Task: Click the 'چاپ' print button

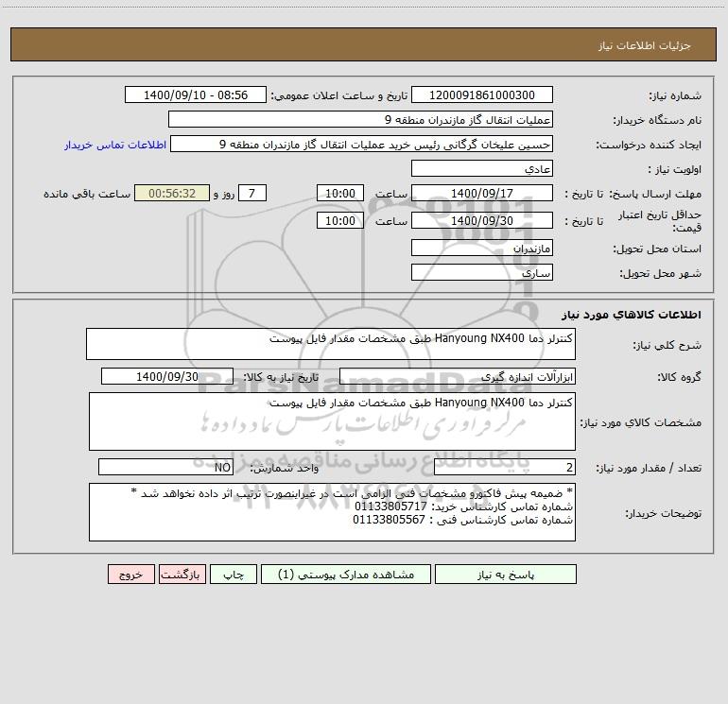Action: coord(234,575)
